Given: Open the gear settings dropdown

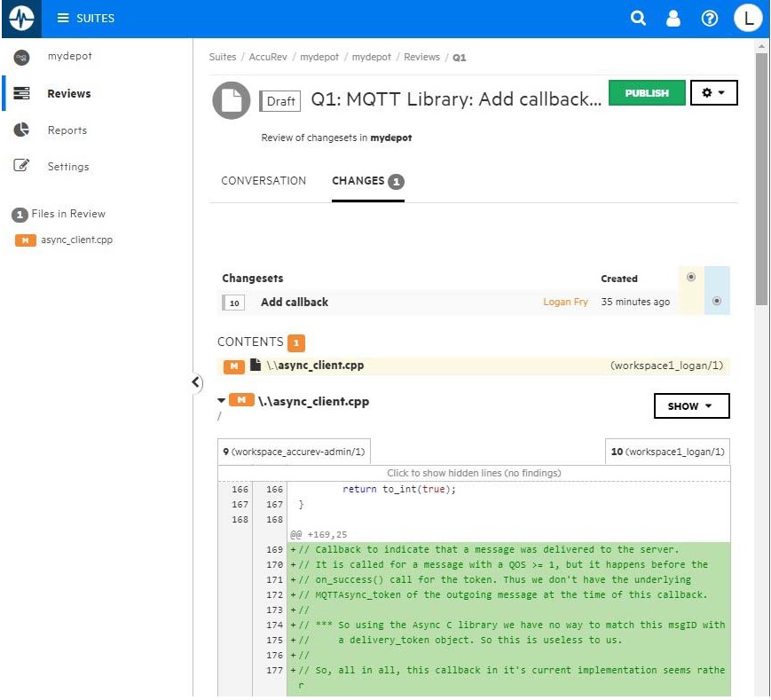Looking at the screenshot, I should click(x=713, y=93).
